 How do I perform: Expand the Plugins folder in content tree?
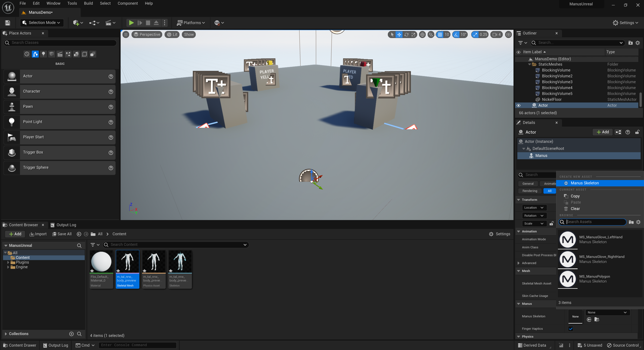tap(8, 262)
